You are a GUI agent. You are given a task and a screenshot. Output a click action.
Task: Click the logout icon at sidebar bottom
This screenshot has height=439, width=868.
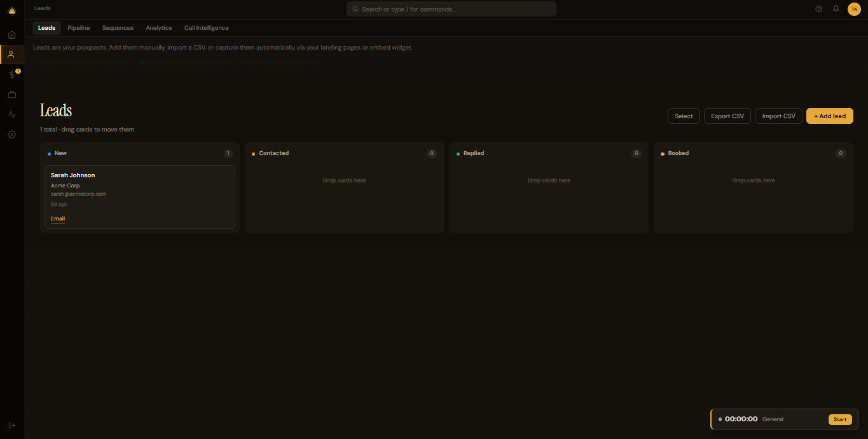(12, 426)
